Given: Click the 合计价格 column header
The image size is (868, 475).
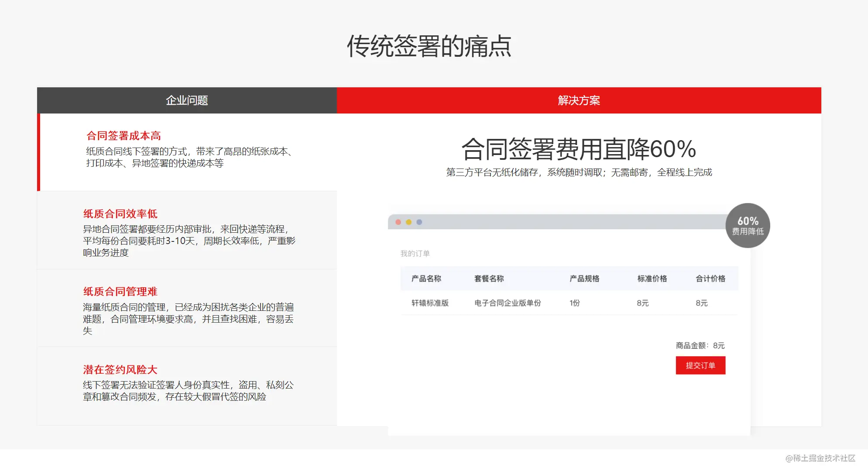Looking at the screenshot, I should 710,279.
